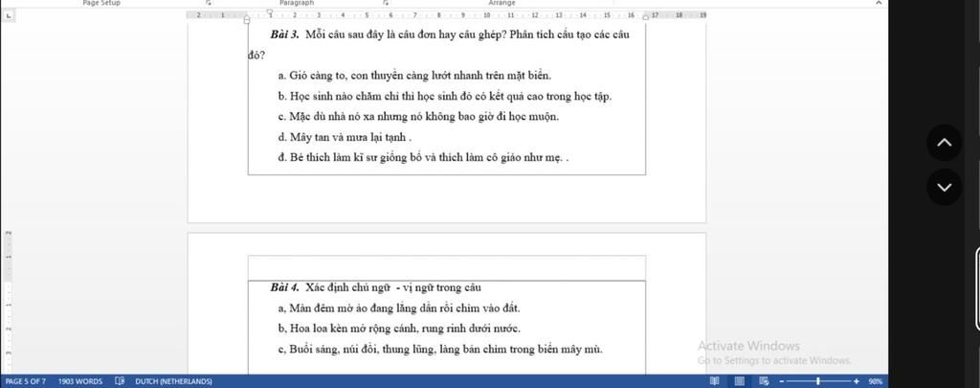Click sentence 'a. Gió càng to, con thuyền...'
The image size is (980, 388).
(414, 76)
